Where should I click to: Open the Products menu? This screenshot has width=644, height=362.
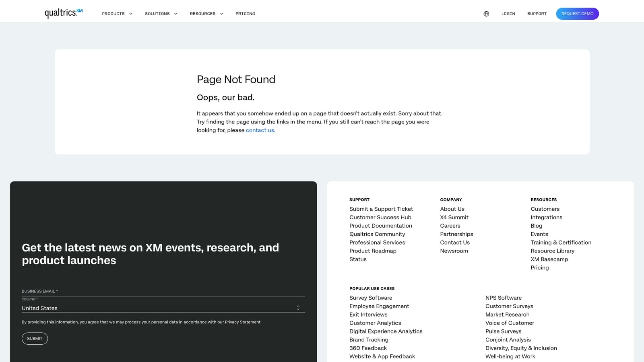point(113,14)
